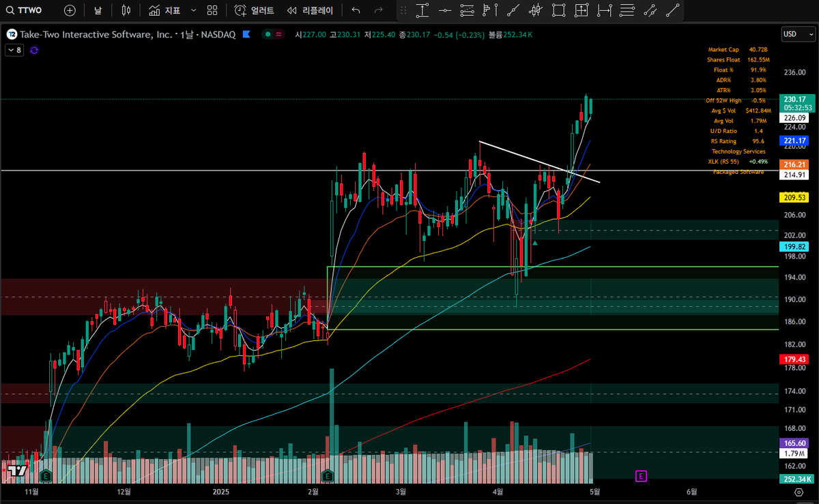The image size is (819, 504).
Task: Click the XLK (RS 55) sector stat
Action: pyautogui.click(x=738, y=162)
